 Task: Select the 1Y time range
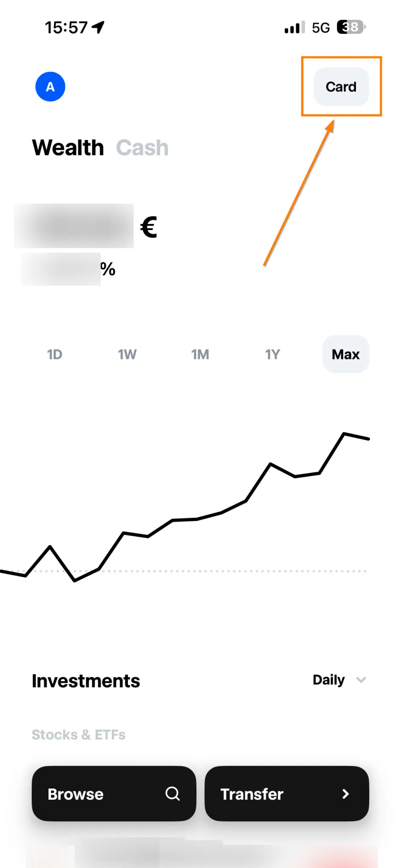[272, 354]
